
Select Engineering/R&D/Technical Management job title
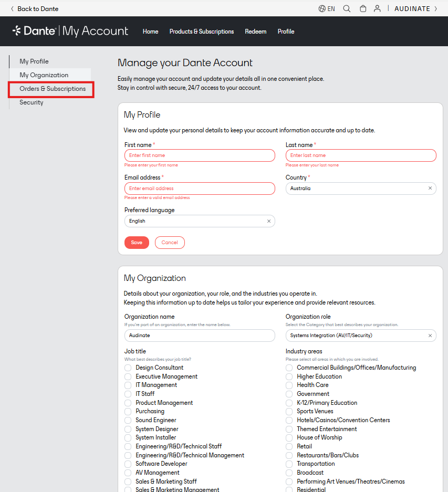point(128,455)
